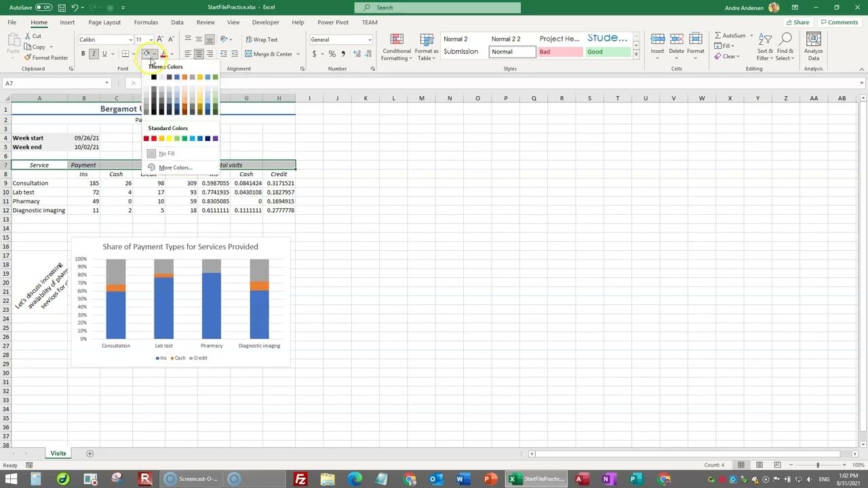The height and width of the screenshot is (488, 868).
Task: Switch to the Formulas tab
Action: [146, 22]
